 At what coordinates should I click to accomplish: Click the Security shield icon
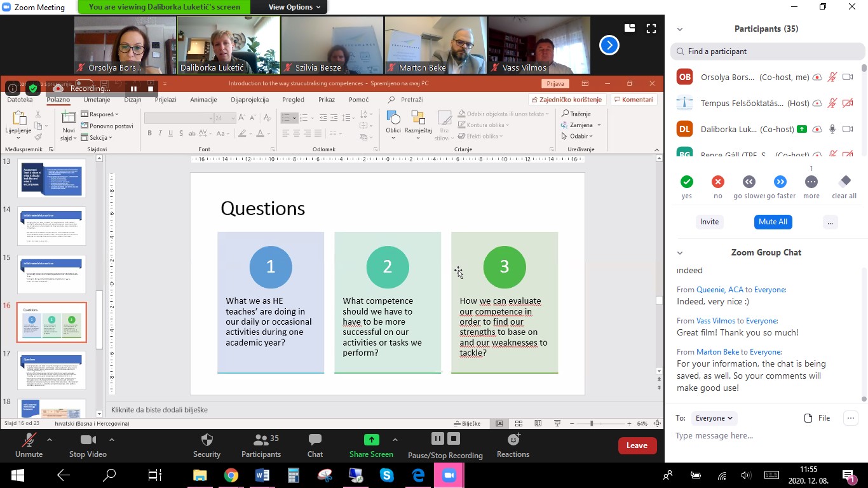point(207,440)
